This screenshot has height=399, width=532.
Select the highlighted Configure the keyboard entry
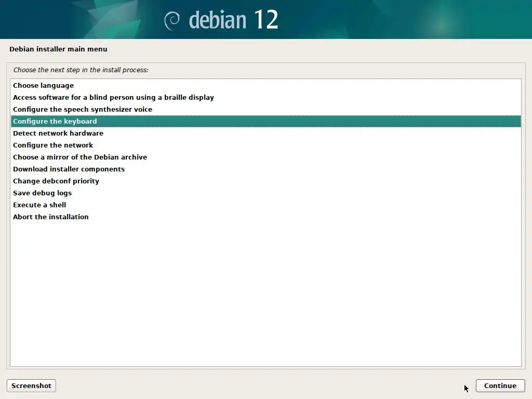(x=265, y=121)
